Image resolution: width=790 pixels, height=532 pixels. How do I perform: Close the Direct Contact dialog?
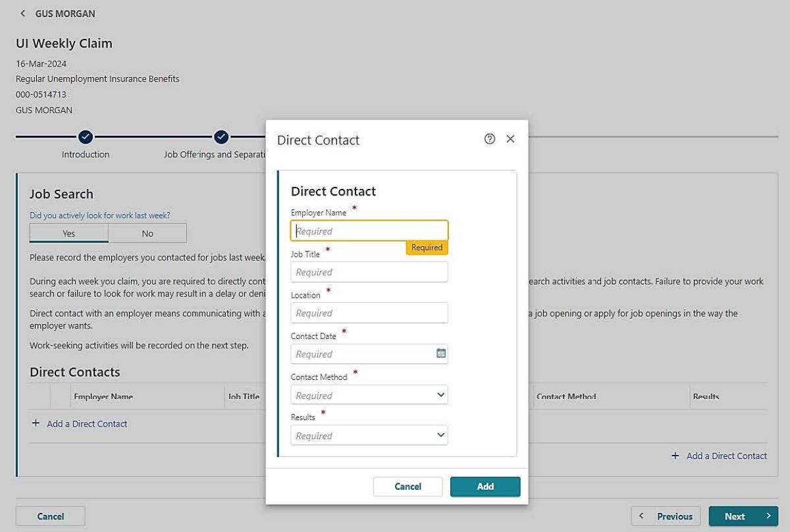(510, 139)
